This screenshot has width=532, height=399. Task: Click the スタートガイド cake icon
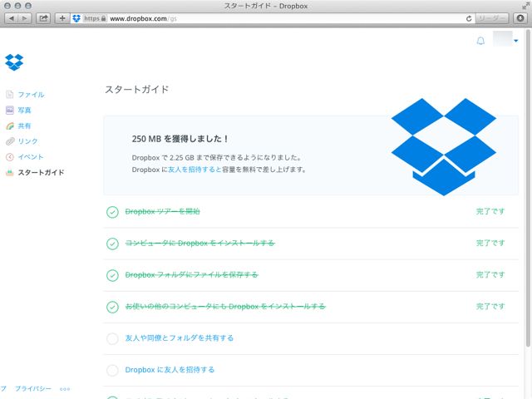click(10, 172)
